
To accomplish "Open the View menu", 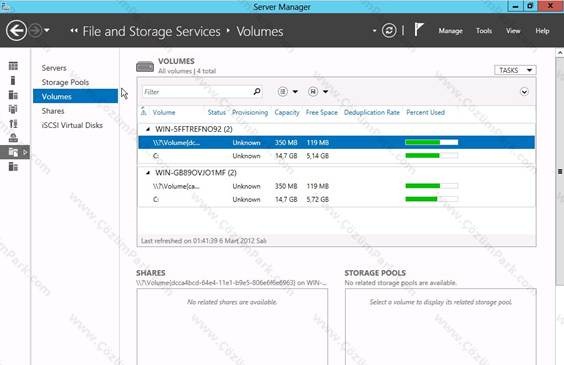I will pyautogui.click(x=513, y=31).
